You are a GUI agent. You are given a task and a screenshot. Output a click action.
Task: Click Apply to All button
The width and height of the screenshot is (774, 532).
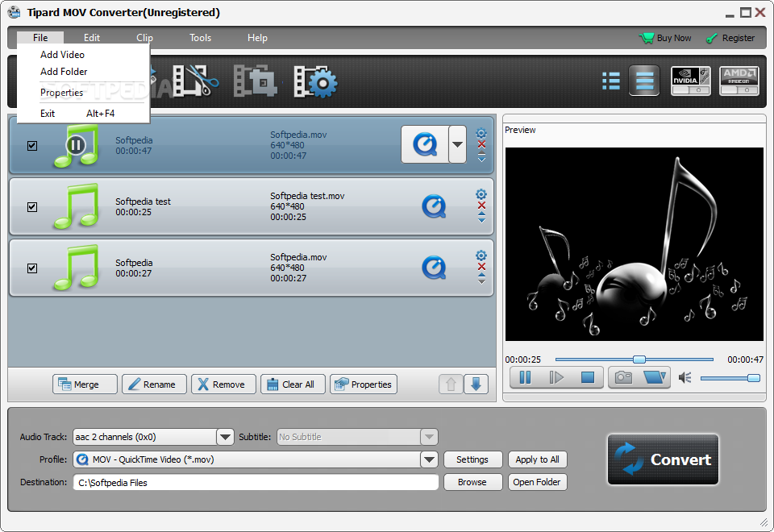coord(538,459)
